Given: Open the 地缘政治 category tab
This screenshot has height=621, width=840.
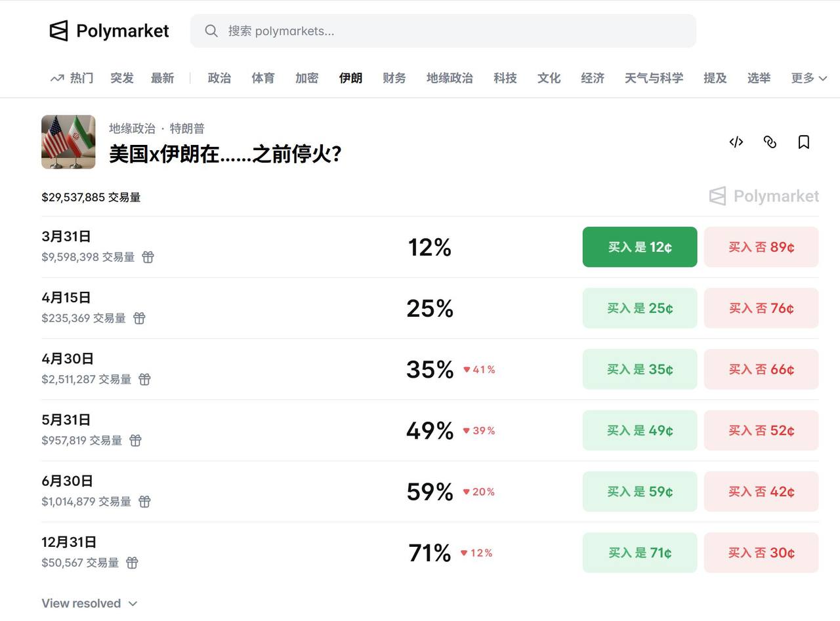Looking at the screenshot, I should (x=449, y=77).
